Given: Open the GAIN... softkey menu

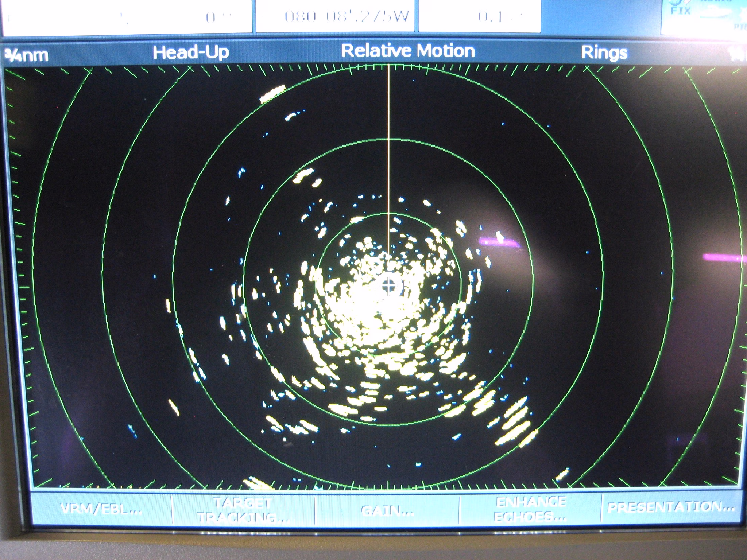Looking at the screenshot, I should pos(387,510).
